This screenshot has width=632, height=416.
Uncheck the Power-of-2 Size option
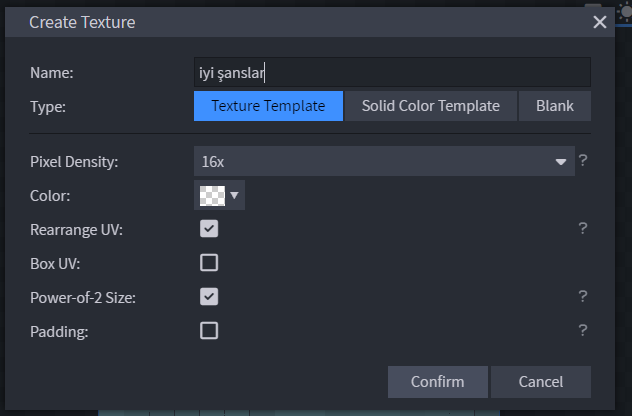[x=209, y=297]
